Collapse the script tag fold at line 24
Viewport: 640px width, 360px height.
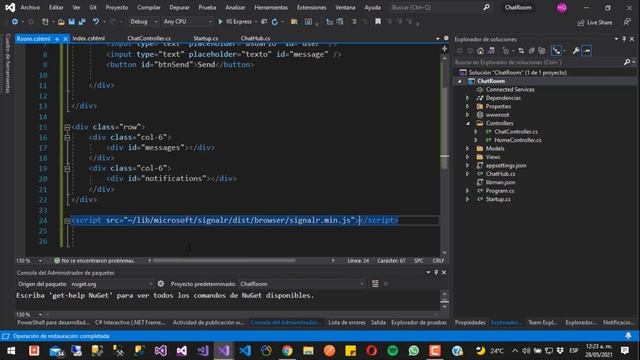(67, 221)
